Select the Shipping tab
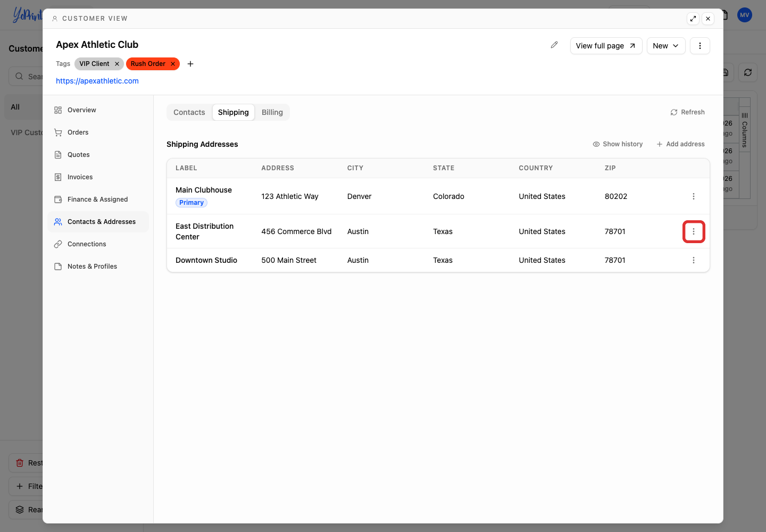Viewport: 766px width, 532px height. click(x=234, y=112)
